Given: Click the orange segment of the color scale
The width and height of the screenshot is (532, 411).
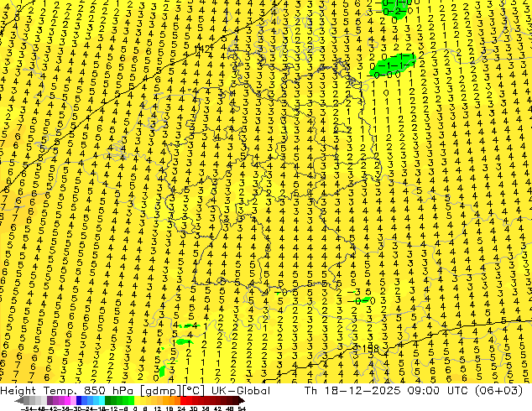Looking at the screenshot, I should click(169, 400).
